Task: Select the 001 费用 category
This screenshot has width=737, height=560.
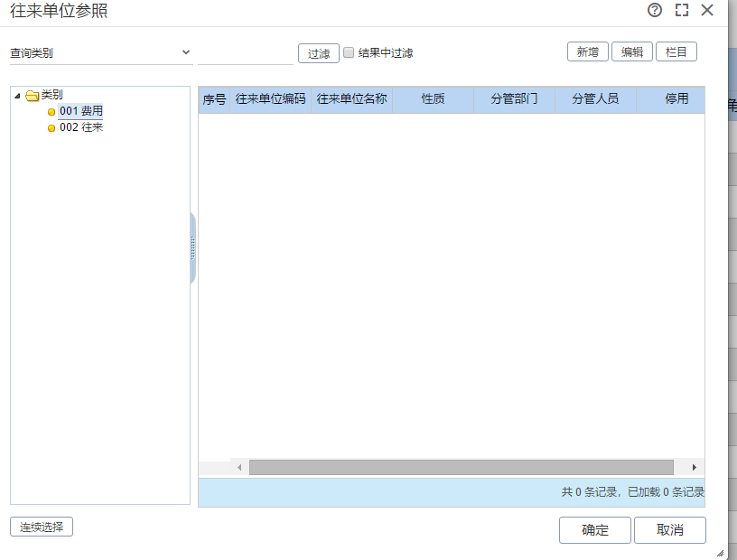Action: (x=81, y=111)
